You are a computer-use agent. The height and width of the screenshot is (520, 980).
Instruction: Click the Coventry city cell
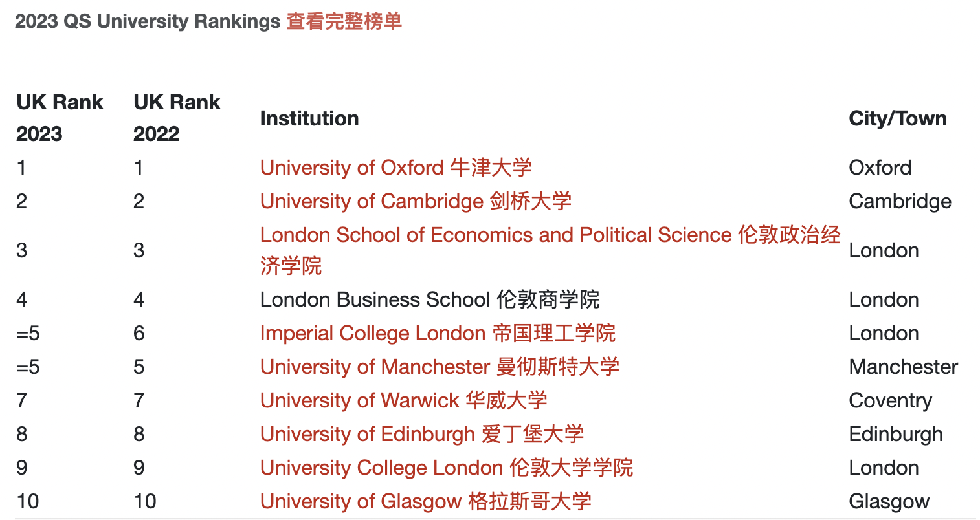click(890, 400)
